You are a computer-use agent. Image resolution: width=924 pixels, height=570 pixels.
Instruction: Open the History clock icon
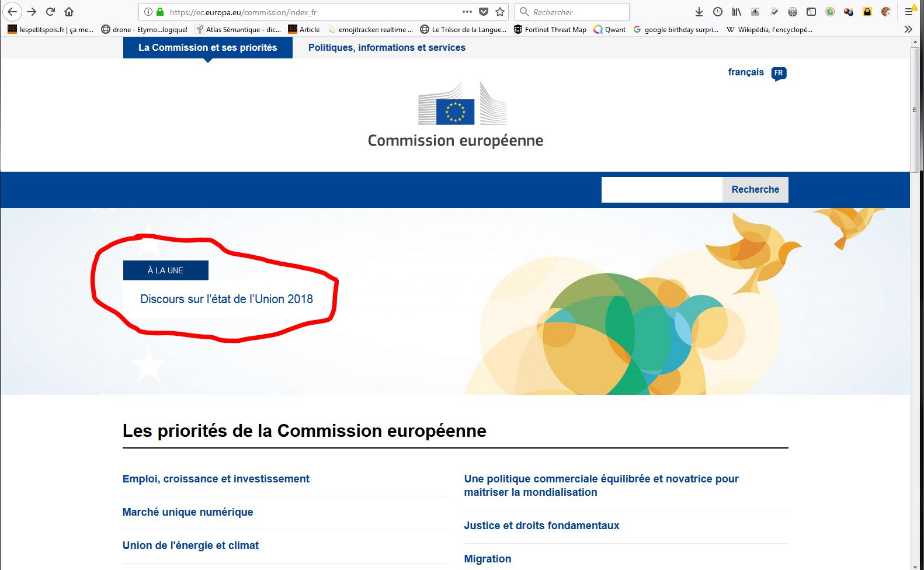click(718, 12)
